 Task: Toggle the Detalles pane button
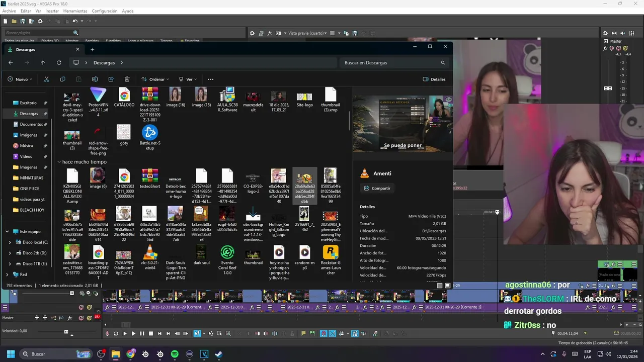pyautogui.click(x=434, y=79)
